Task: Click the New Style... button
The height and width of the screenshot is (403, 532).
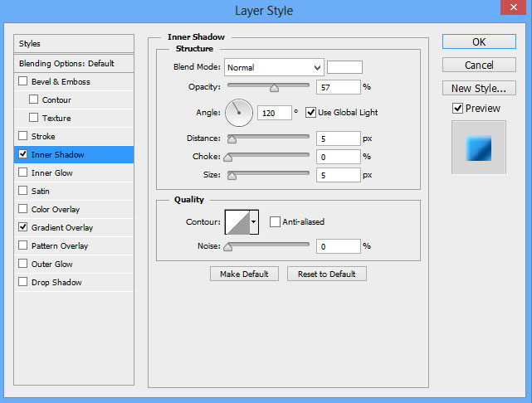Action: [x=479, y=88]
